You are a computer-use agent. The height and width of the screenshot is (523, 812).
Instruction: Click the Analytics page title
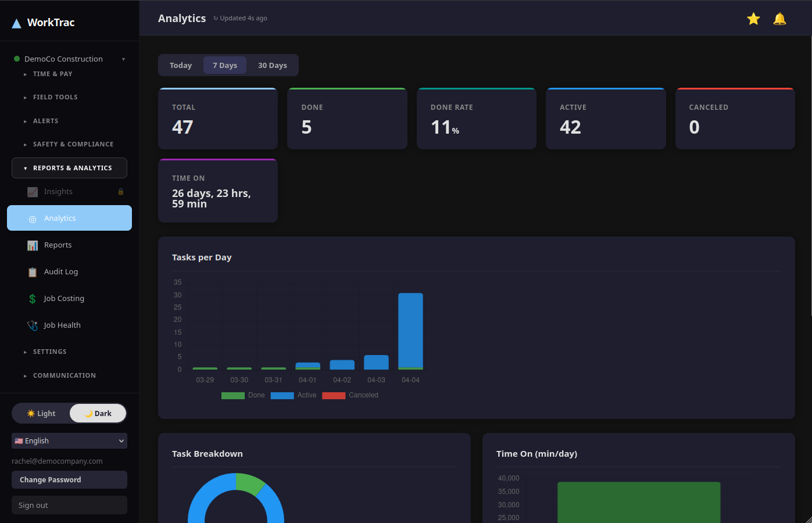coord(182,18)
